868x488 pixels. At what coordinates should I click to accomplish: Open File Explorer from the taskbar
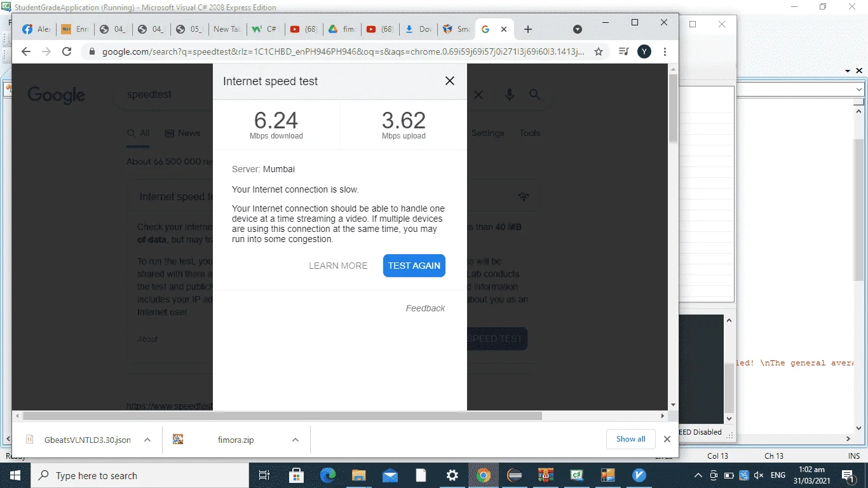[x=359, y=475]
